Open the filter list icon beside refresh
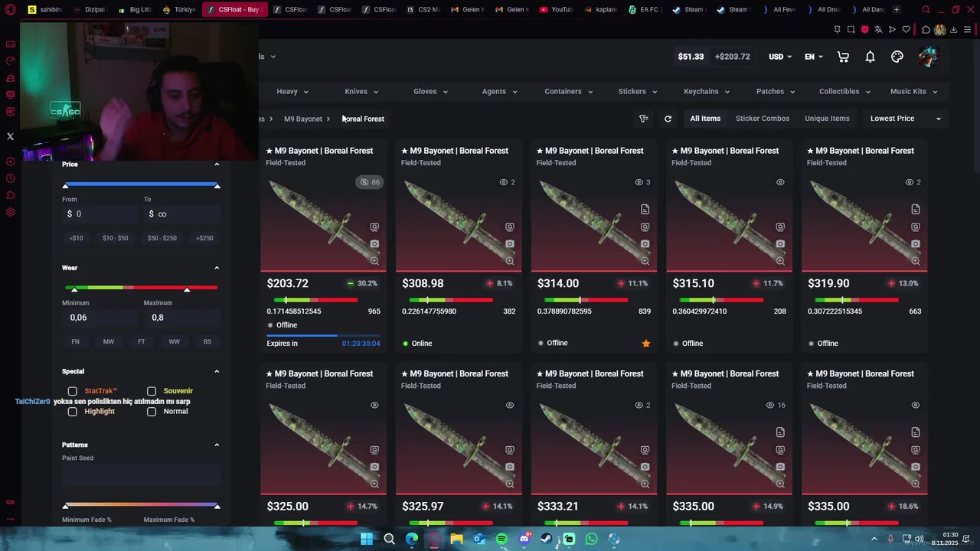Image resolution: width=980 pixels, height=551 pixels. click(x=643, y=119)
